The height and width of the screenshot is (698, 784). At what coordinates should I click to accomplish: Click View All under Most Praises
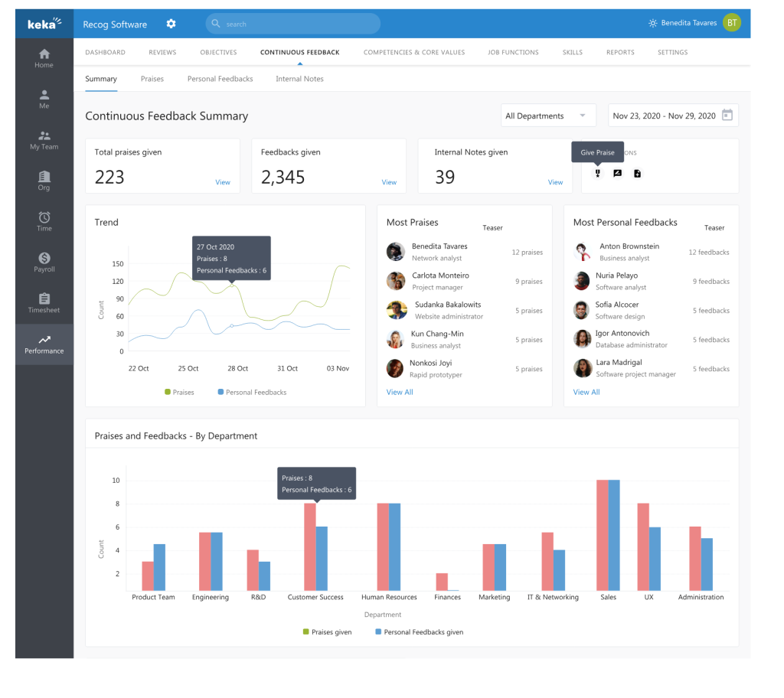pyautogui.click(x=400, y=392)
